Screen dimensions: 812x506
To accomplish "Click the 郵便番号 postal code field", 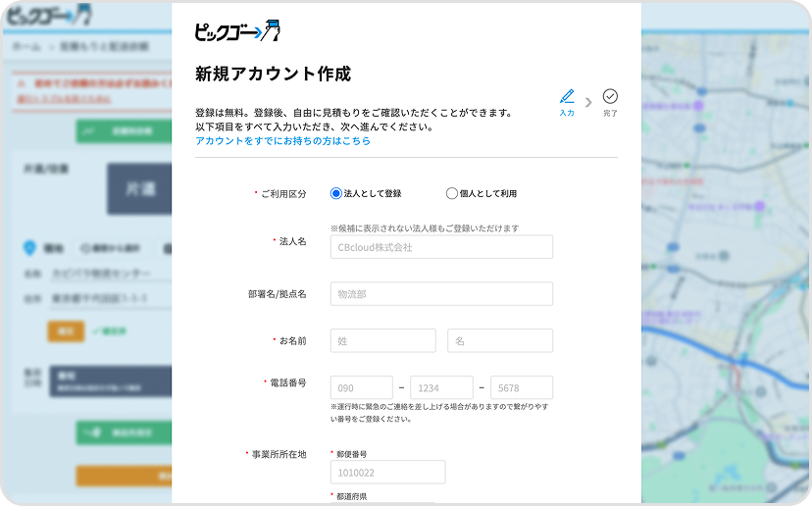I will 388,473.
